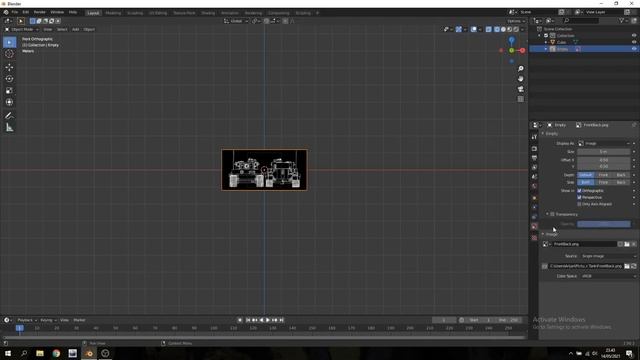Click the viewport zoom magnifier icon

pos(520,69)
